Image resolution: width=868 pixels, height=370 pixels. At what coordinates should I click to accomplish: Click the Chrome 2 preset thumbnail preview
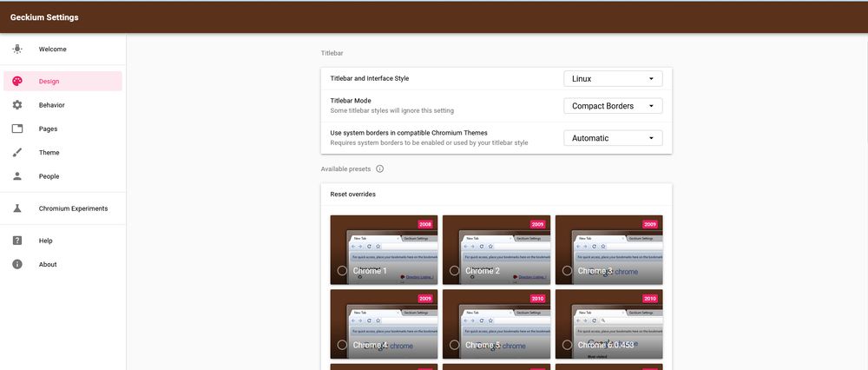pos(496,250)
